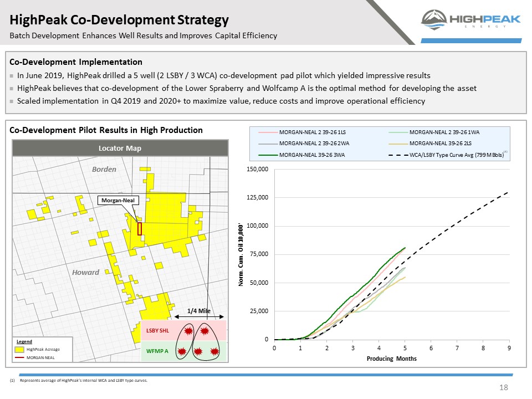Click the 'LSBY SHL' label

157,330
